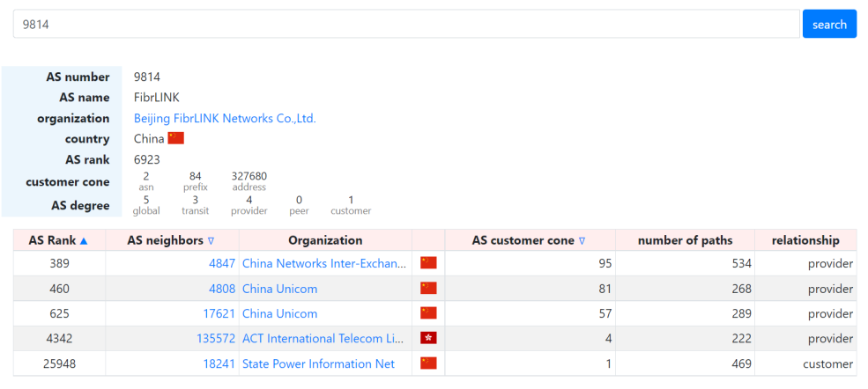Click provider relationship in 135572 row

coord(830,338)
